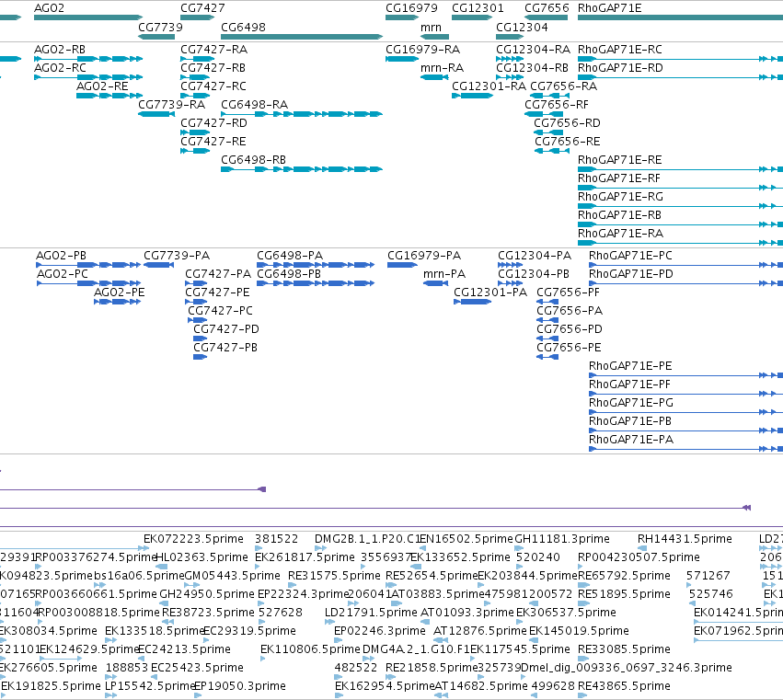Select EST RH14431.5prime
Screen dimensions: 783x700
pyautogui.click(x=685, y=539)
